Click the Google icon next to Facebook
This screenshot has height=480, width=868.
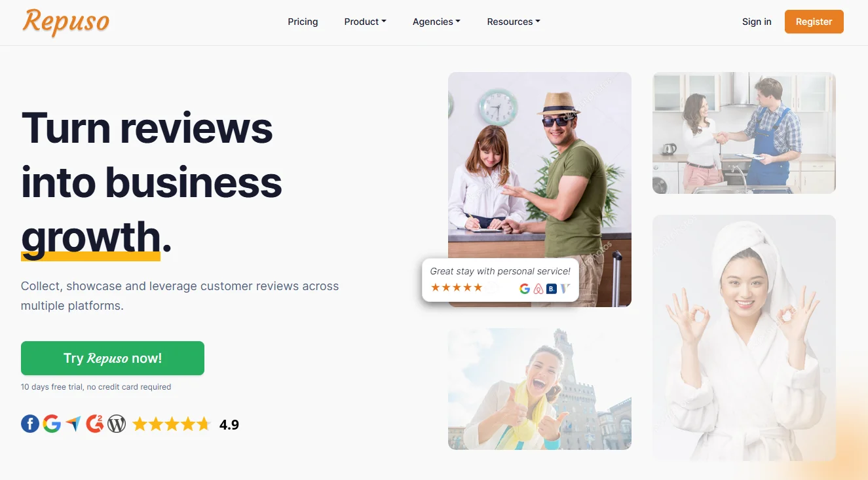(52, 424)
